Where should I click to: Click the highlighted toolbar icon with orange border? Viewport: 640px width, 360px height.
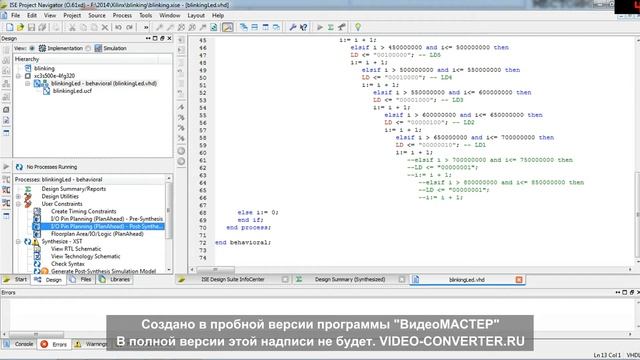(227, 27)
